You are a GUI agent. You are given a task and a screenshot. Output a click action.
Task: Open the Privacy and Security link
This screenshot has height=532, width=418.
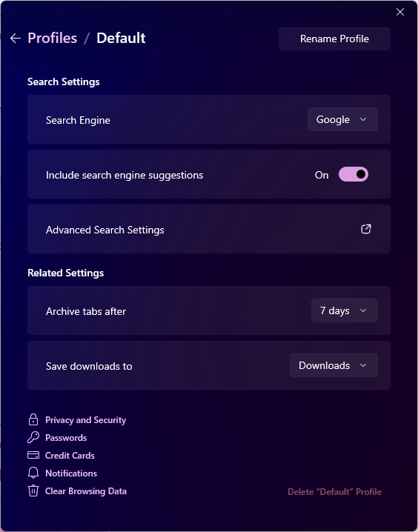[x=85, y=420]
